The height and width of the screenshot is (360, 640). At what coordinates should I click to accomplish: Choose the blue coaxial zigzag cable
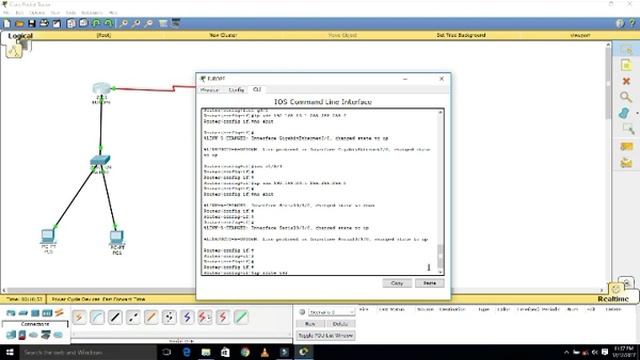(x=187, y=317)
